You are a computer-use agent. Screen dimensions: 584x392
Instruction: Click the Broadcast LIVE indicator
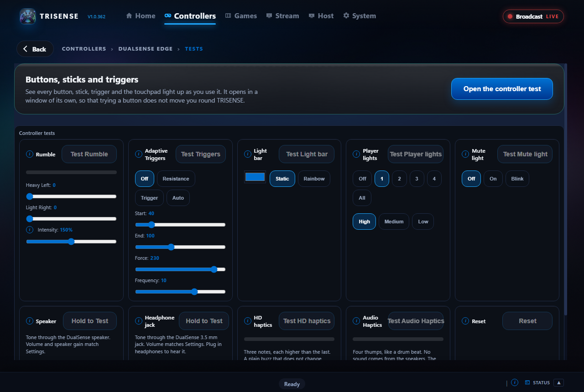[533, 16]
